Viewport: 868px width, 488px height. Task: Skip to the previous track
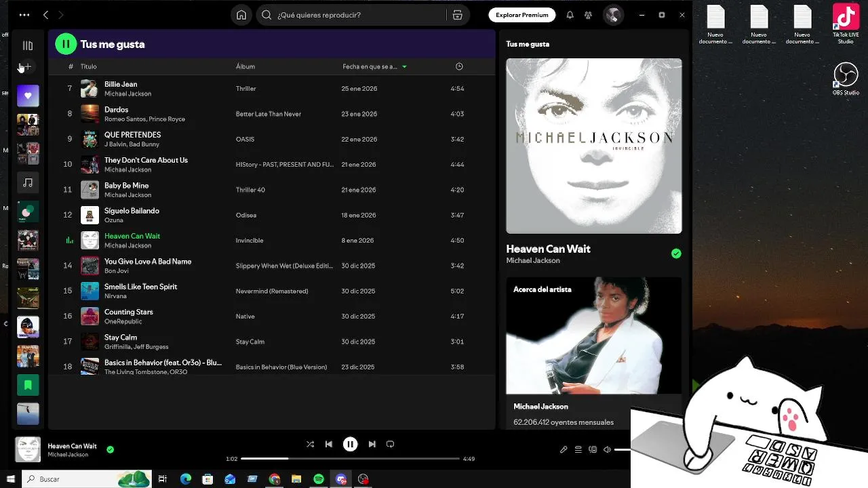(x=329, y=444)
